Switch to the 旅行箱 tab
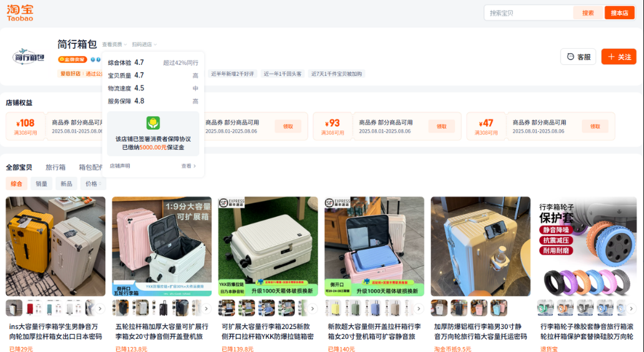This screenshot has width=644, height=352. click(56, 167)
